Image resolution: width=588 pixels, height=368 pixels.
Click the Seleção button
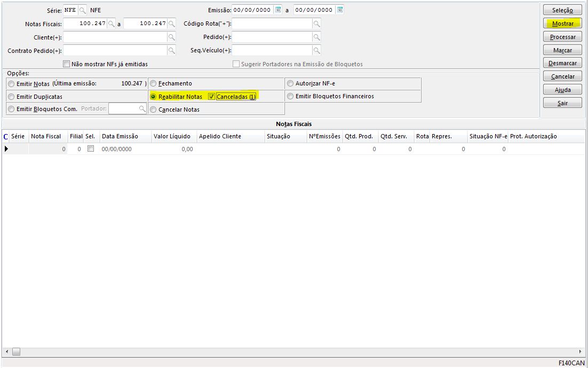point(562,10)
